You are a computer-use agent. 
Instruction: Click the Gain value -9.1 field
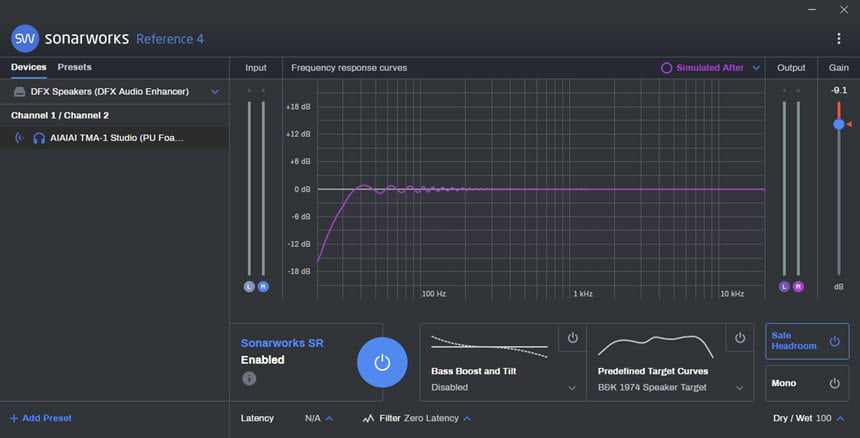[839, 90]
